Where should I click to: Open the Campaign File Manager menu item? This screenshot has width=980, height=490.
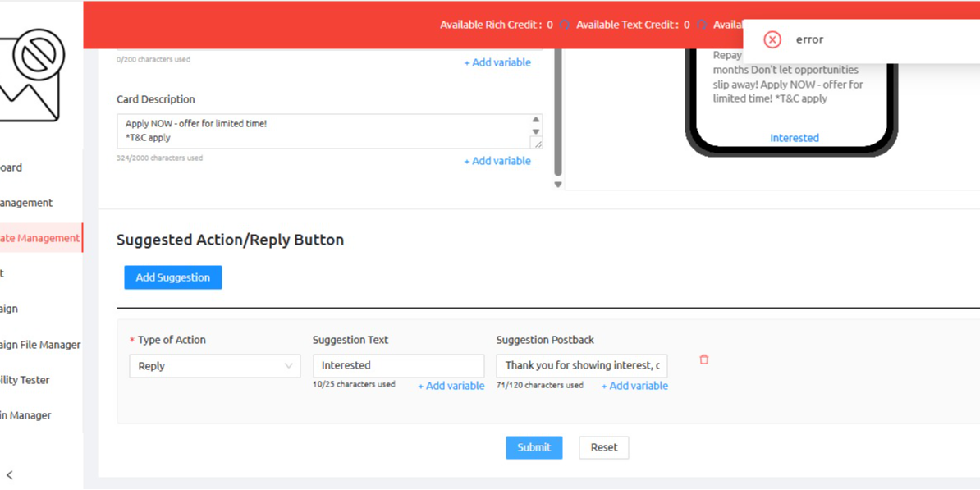click(x=40, y=345)
